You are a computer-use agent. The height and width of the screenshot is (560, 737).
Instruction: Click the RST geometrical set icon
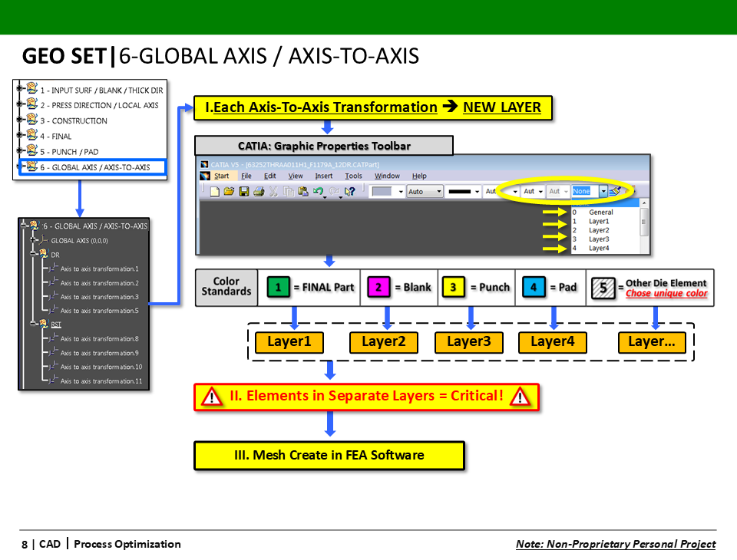44,323
